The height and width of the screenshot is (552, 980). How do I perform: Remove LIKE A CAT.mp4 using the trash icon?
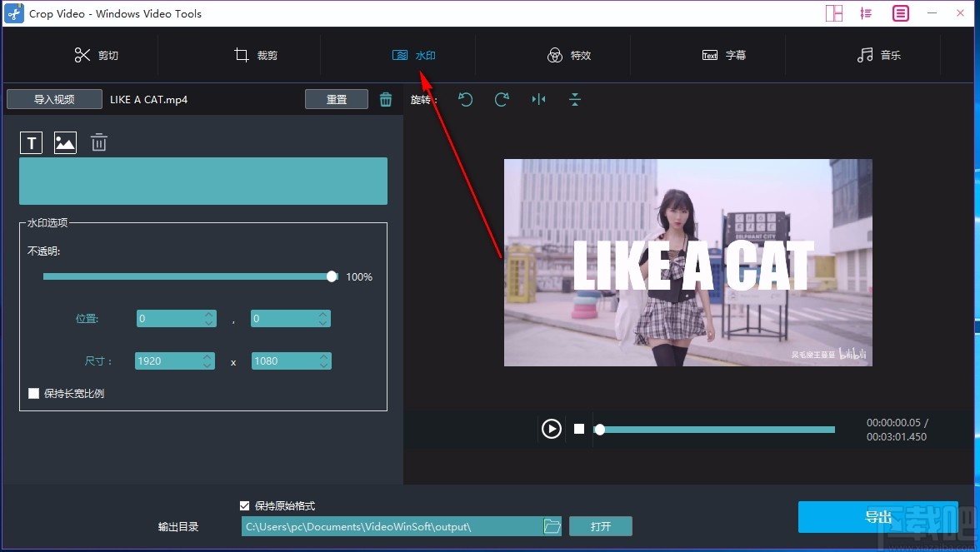point(386,98)
